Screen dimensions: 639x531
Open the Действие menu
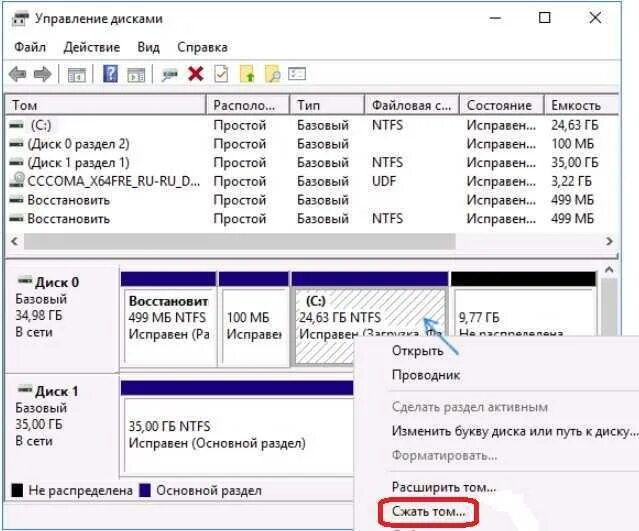[92, 47]
